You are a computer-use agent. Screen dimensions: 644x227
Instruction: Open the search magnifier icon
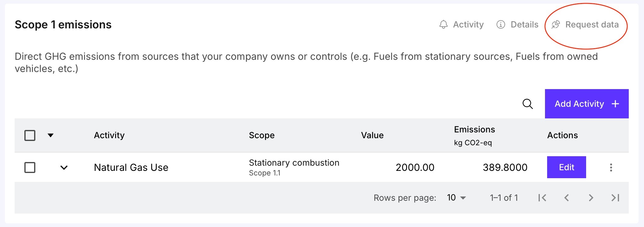528,104
